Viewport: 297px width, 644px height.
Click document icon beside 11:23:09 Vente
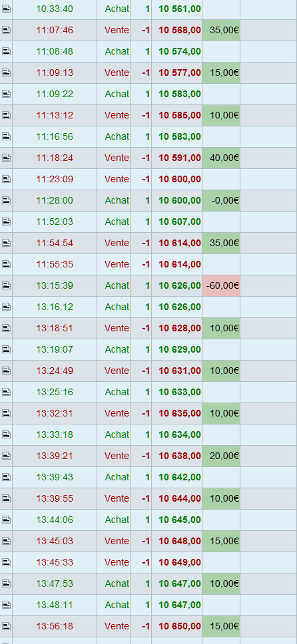(6, 179)
